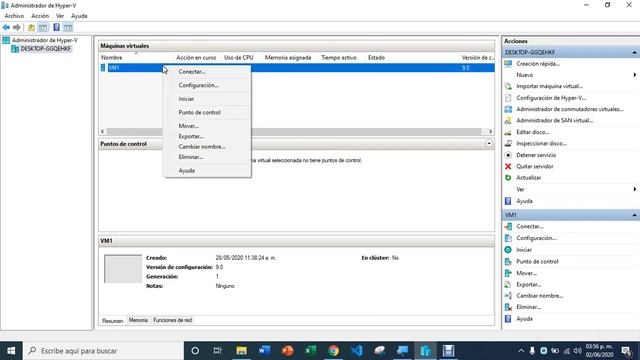Click VM1 Conectar icon in Acciones
The width and height of the screenshot is (640, 360).
tap(508, 227)
